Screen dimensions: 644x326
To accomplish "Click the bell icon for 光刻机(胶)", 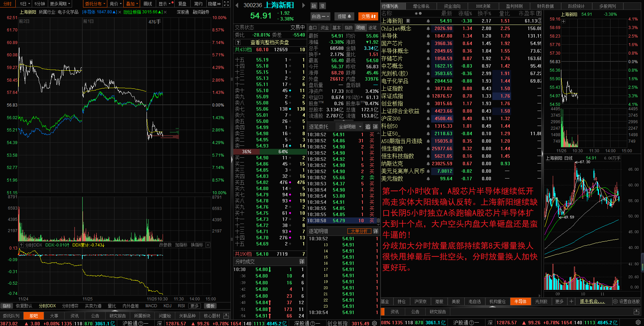I will [428, 73].
